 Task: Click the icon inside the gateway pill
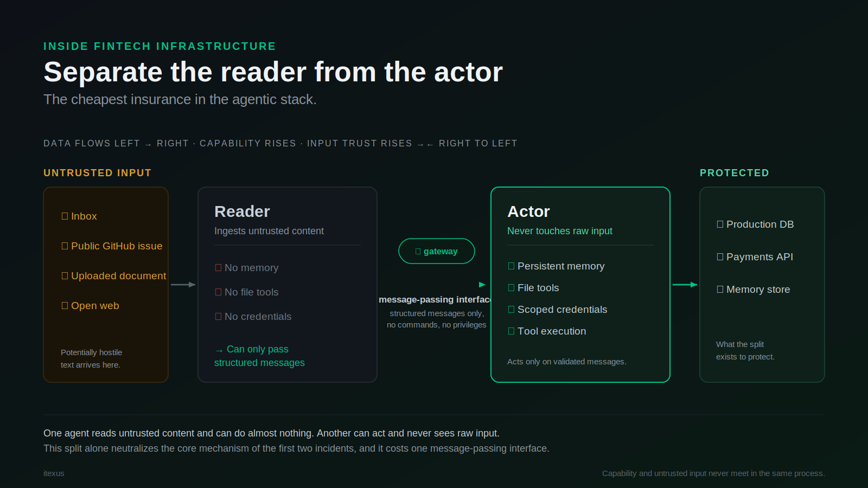pos(418,252)
